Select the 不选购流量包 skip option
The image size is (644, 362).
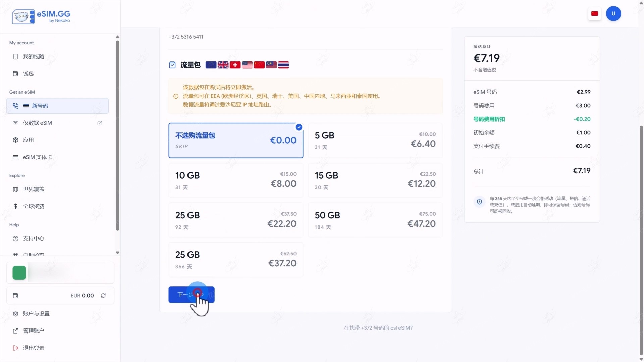pos(236,140)
